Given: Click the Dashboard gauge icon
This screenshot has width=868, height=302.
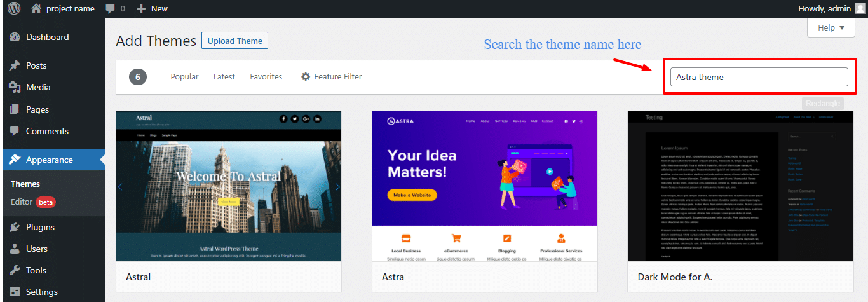Looking at the screenshot, I should pyautogui.click(x=15, y=37).
